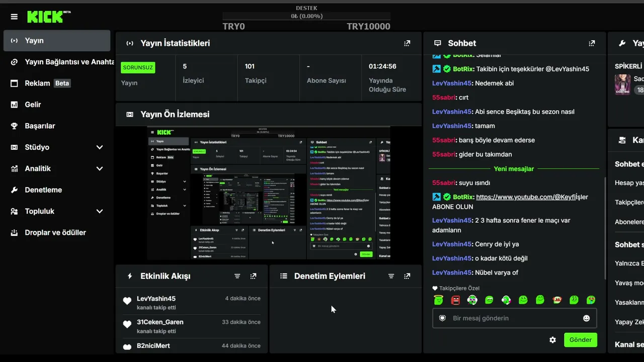Go to the Yayın page
The width and height of the screenshot is (644, 362).
pos(57,41)
